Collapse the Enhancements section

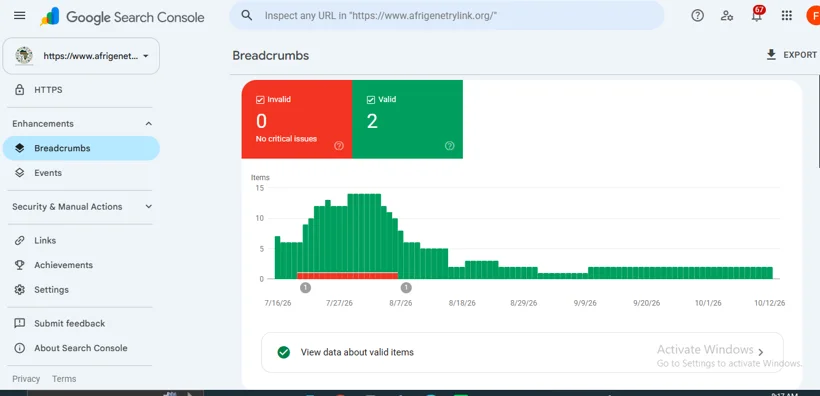(x=149, y=124)
